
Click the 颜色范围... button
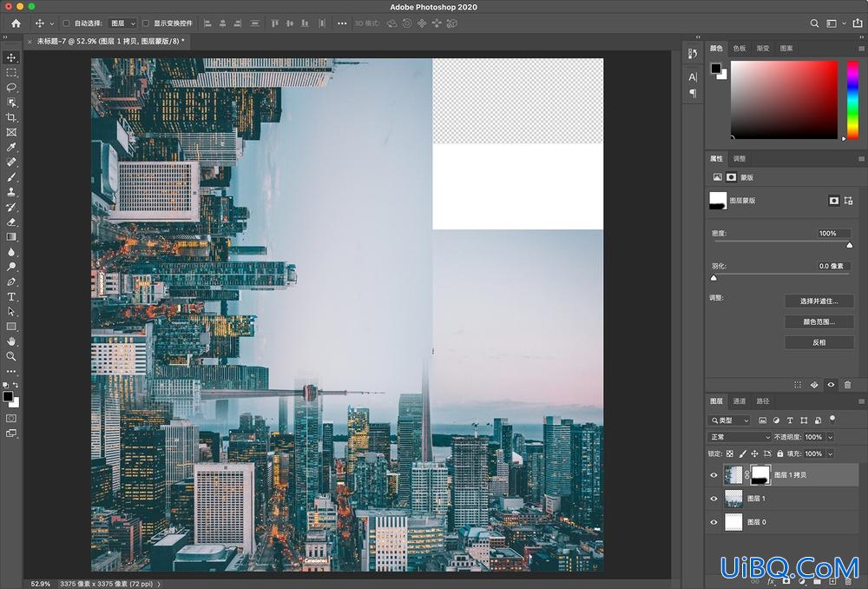coord(819,321)
